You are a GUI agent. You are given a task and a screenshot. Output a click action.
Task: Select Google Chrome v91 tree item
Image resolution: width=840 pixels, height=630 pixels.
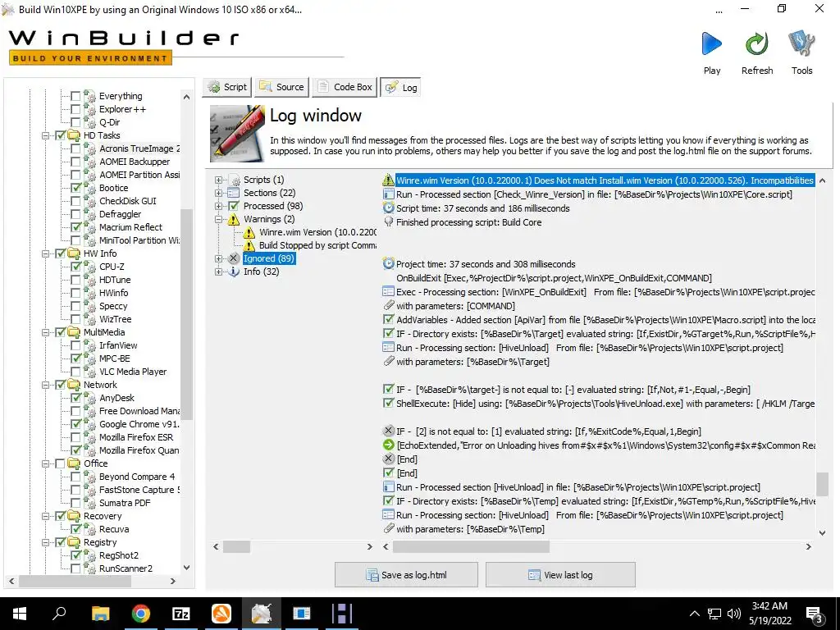tap(139, 424)
